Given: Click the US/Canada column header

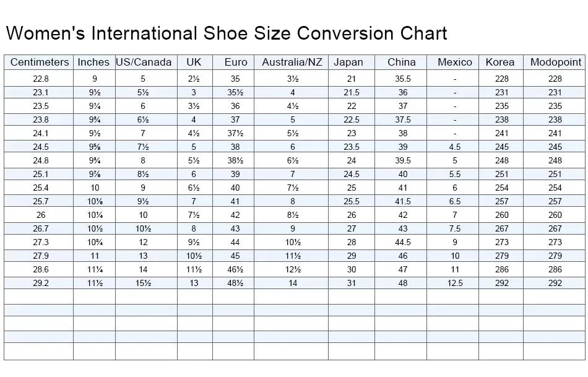Looking at the screenshot, I should [x=144, y=62].
